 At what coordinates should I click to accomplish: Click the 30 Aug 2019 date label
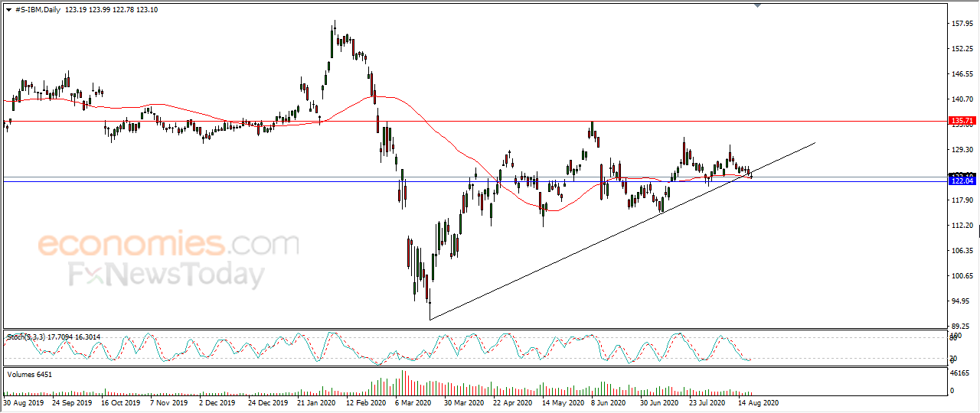24,402
